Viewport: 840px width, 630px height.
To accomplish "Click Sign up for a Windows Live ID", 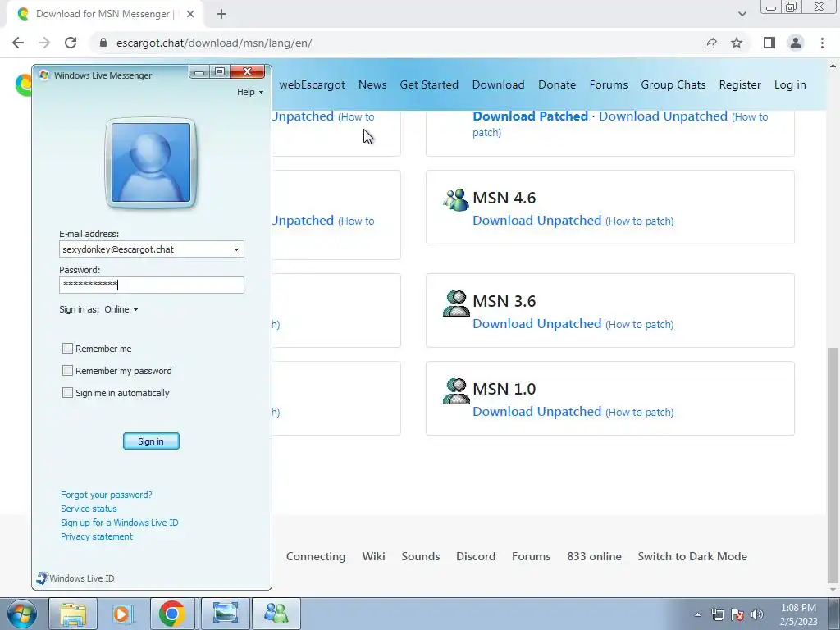I will [120, 523].
